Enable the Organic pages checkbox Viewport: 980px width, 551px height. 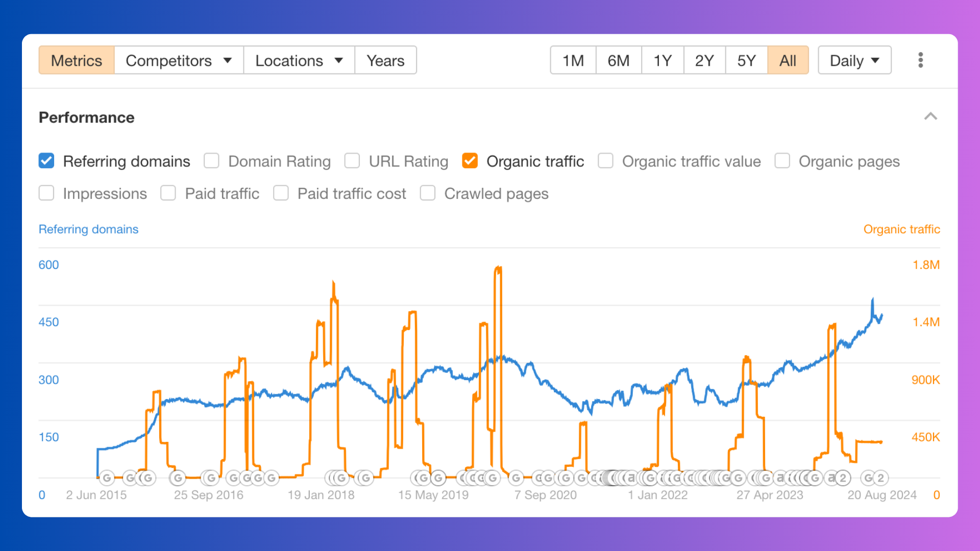782,161
